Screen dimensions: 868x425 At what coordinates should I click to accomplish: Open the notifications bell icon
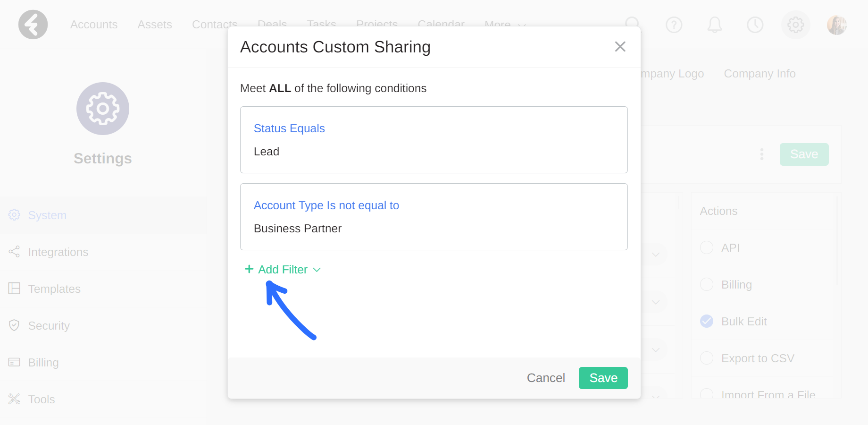coord(715,25)
